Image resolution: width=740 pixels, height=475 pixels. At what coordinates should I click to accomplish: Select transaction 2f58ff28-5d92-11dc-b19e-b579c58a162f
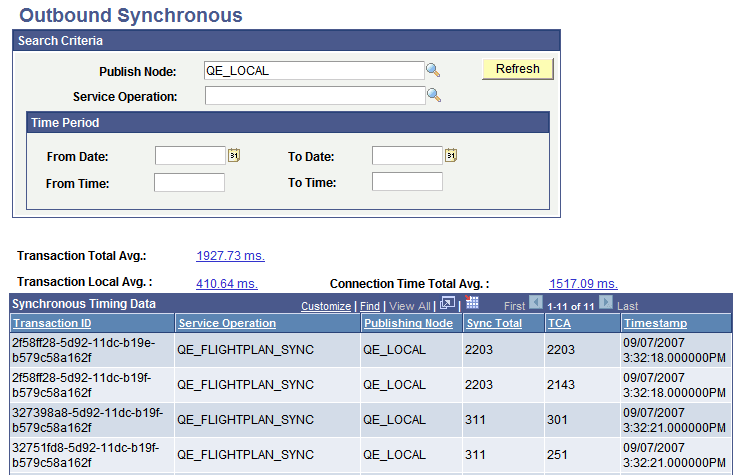[84, 350]
